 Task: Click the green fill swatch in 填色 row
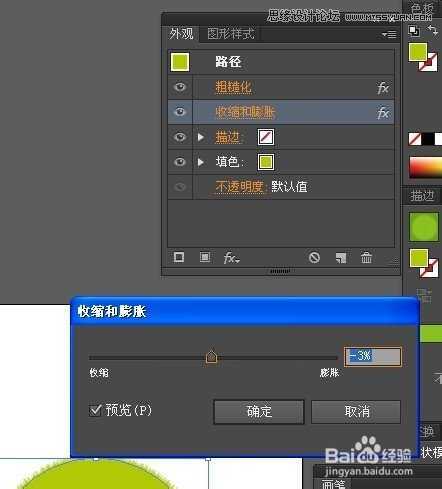[x=266, y=162]
